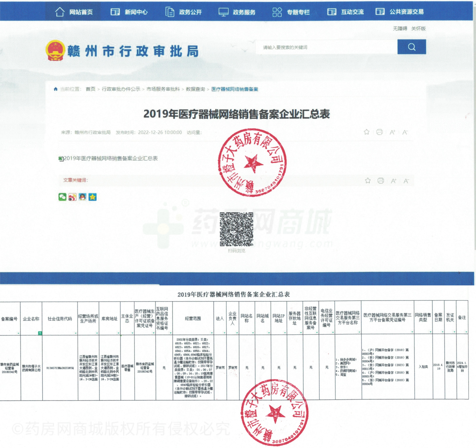Click the breadcrumb home icon
476x448 pixels.
tap(56, 89)
